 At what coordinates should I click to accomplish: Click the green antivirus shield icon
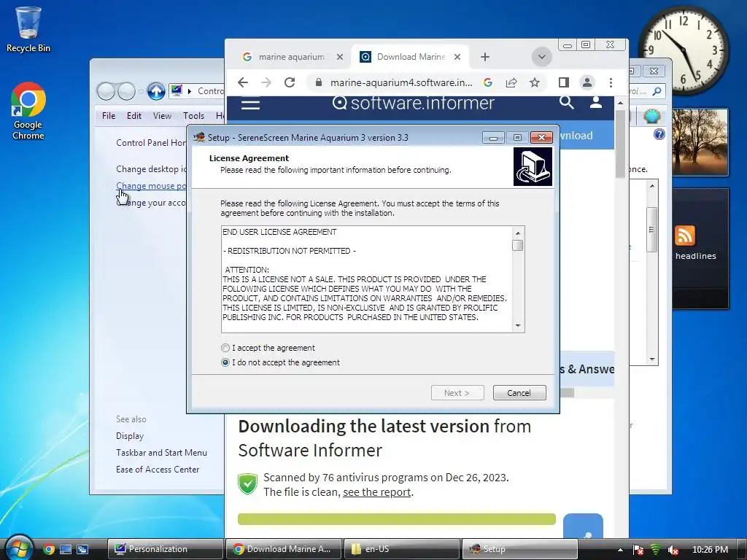coord(248,484)
